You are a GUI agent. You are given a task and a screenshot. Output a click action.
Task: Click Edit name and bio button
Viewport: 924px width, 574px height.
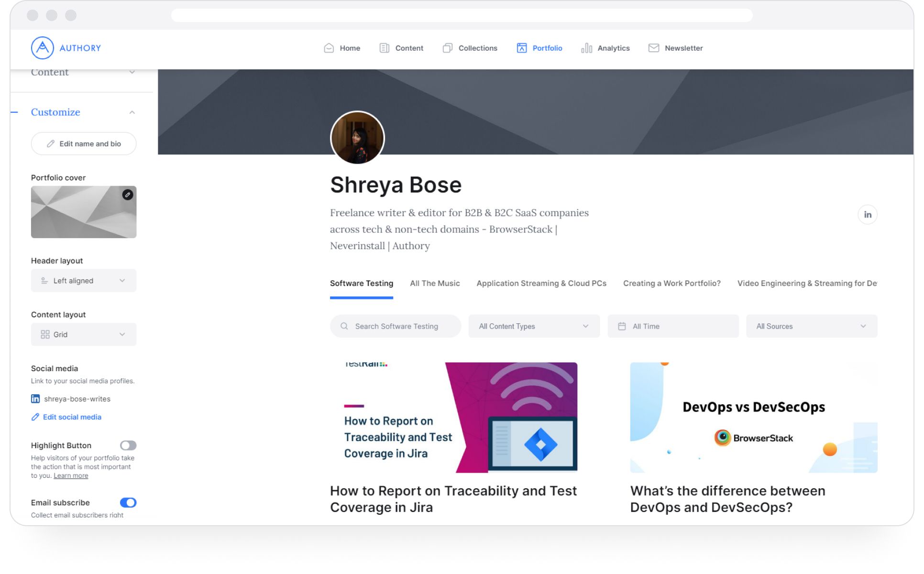84,143
